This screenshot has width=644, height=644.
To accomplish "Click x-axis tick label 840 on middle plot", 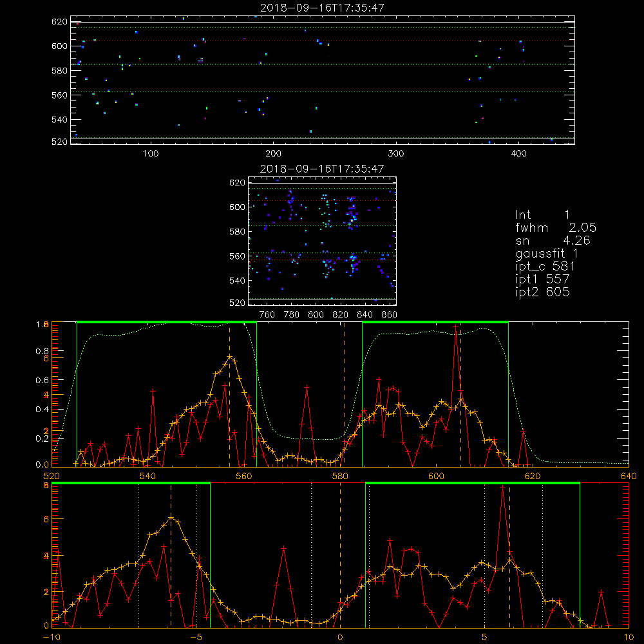I will tap(365, 315).
